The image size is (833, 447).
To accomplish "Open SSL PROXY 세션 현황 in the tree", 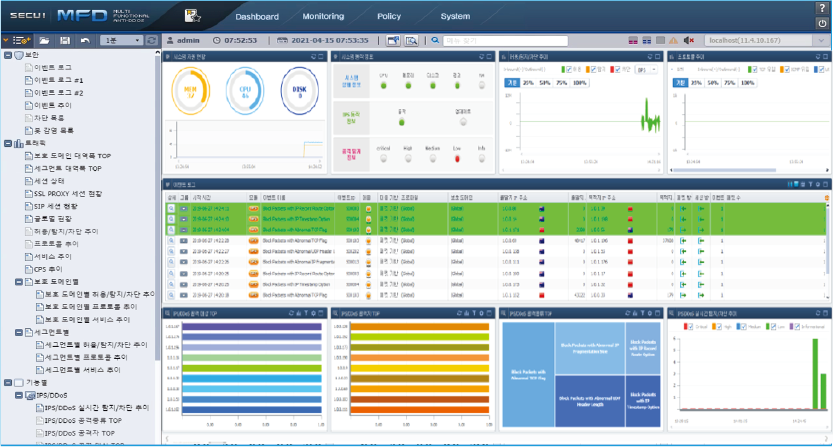I will 68,193.
